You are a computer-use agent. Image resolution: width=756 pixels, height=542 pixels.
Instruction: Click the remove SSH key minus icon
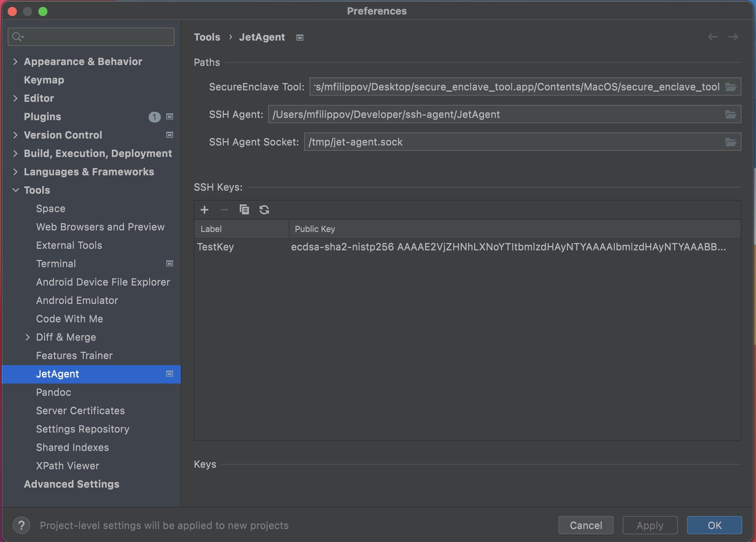[x=224, y=210]
